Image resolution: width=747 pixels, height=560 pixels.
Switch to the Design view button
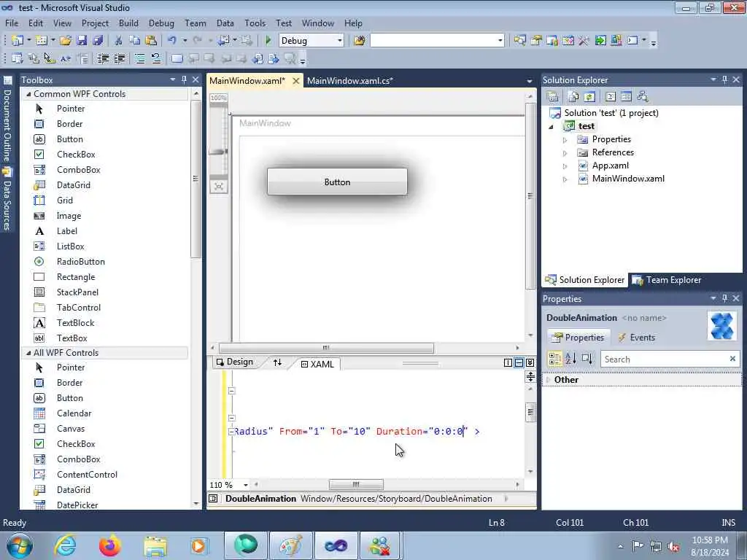pos(234,362)
